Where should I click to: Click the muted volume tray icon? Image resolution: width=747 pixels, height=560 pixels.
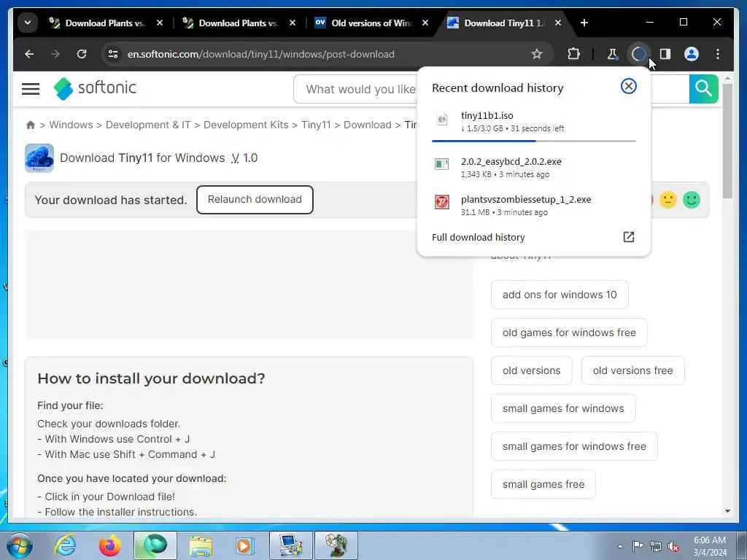(x=673, y=546)
